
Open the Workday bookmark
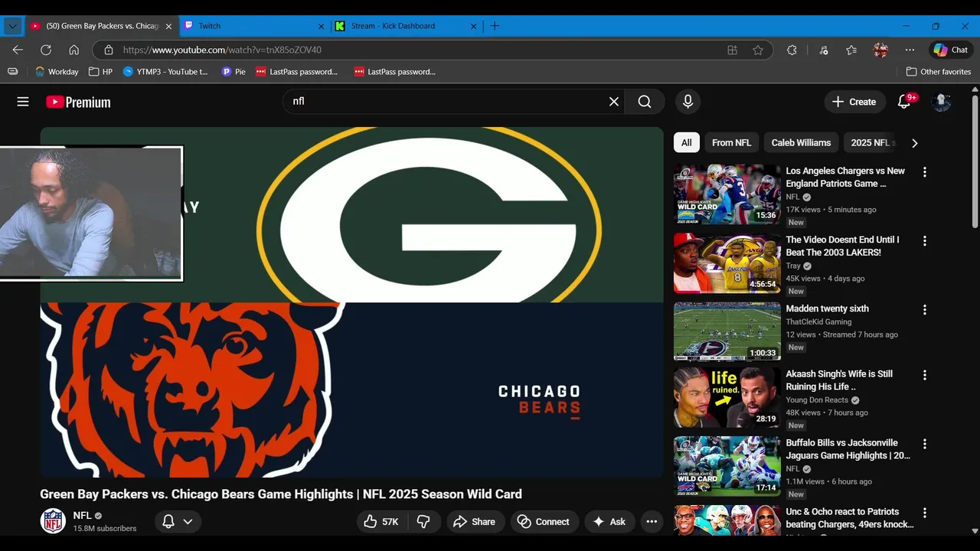click(57, 72)
